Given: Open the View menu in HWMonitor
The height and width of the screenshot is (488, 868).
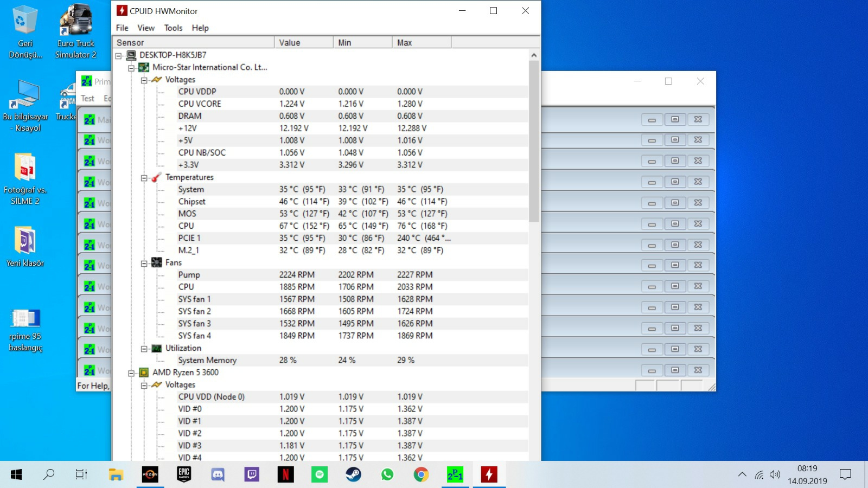Looking at the screenshot, I should coord(146,28).
